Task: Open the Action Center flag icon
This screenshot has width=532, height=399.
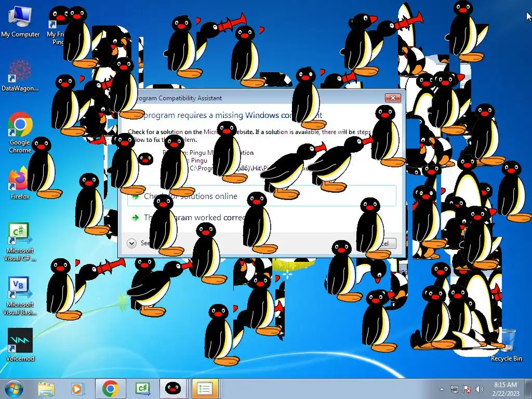Action: [467, 389]
